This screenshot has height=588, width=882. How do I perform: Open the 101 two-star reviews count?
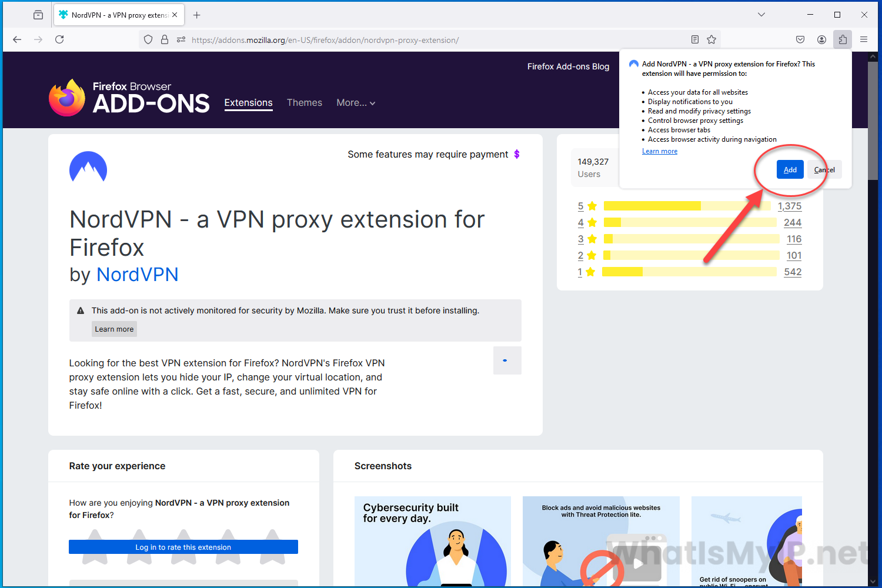coord(794,255)
